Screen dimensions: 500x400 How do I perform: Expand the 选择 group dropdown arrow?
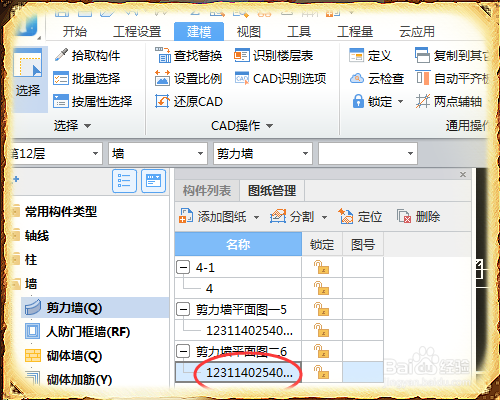(x=87, y=126)
